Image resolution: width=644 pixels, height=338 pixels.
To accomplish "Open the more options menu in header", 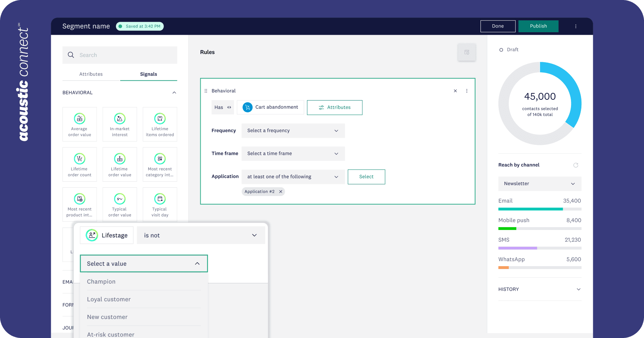I will (x=576, y=26).
